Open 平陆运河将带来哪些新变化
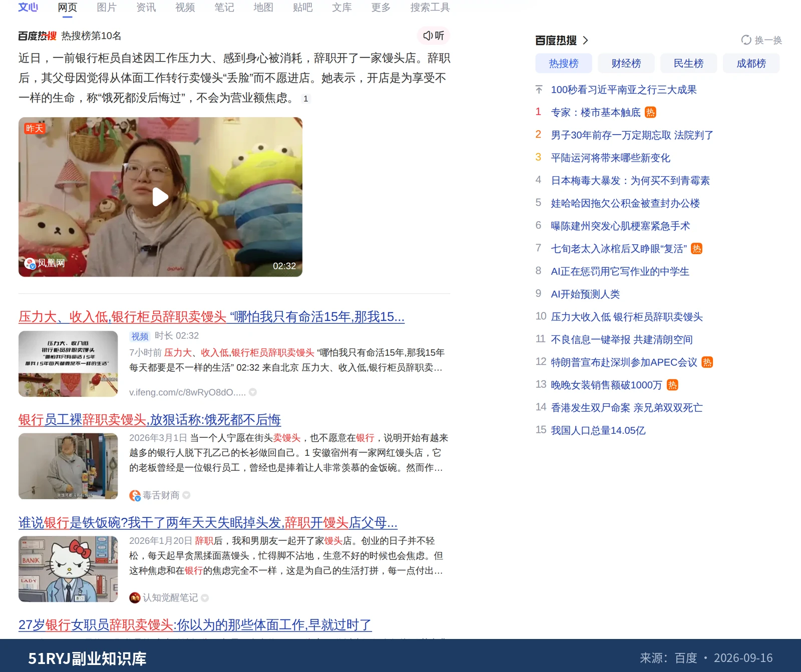 tap(610, 158)
